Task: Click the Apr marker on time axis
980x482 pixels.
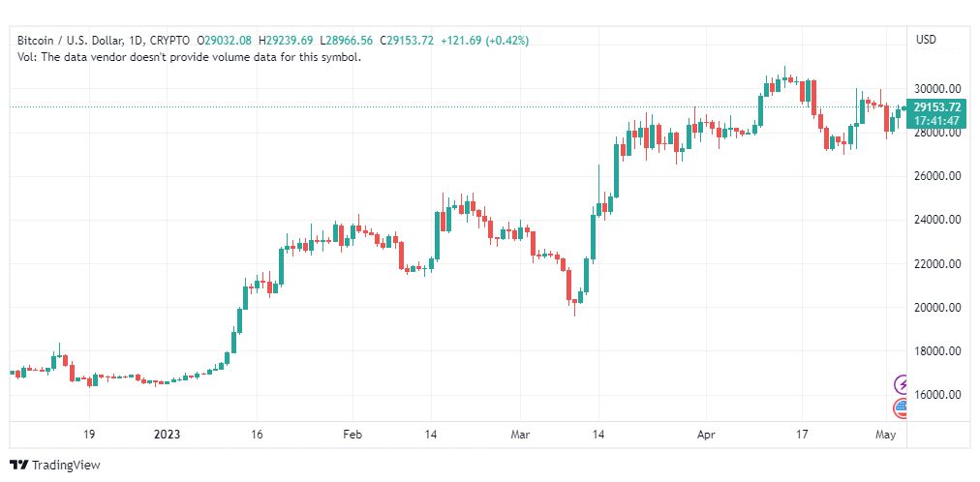Action: coord(705,435)
